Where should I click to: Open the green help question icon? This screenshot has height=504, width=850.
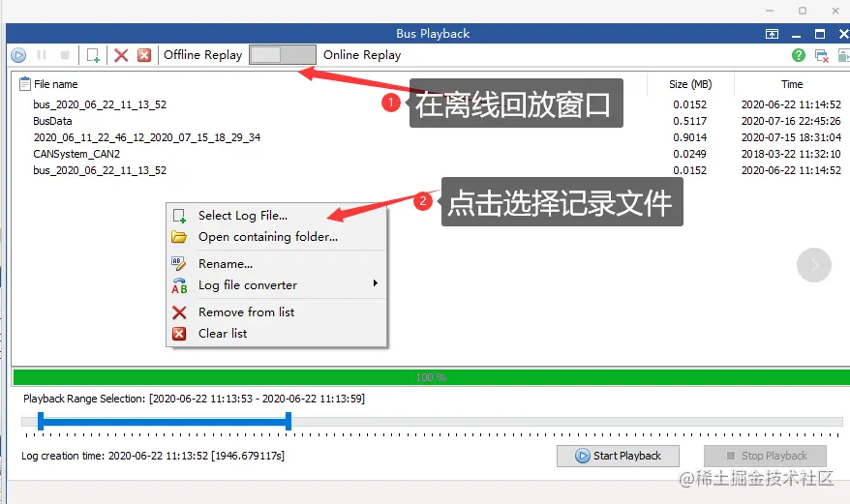[798, 55]
